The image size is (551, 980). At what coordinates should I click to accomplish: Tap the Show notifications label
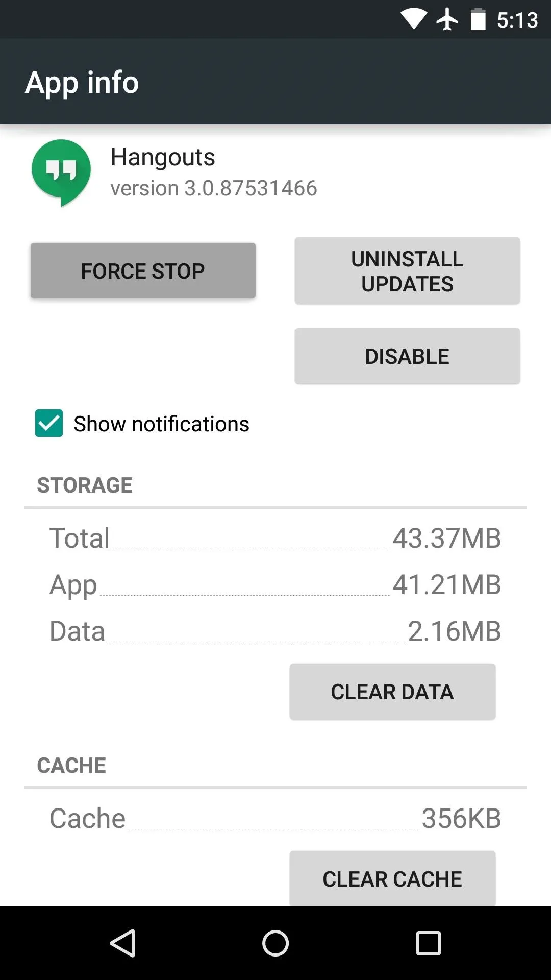pos(161,424)
